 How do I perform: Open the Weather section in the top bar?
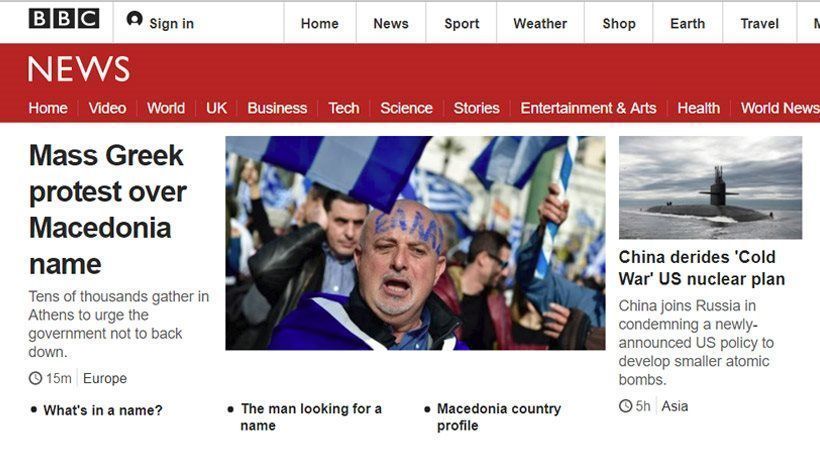click(x=540, y=24)
